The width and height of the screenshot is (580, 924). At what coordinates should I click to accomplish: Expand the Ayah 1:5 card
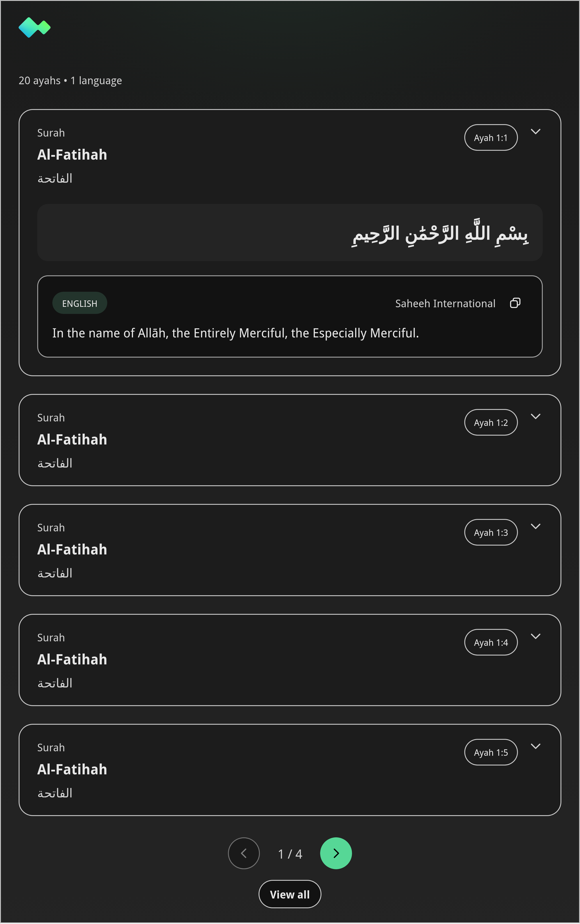click(x=536, y=746)
